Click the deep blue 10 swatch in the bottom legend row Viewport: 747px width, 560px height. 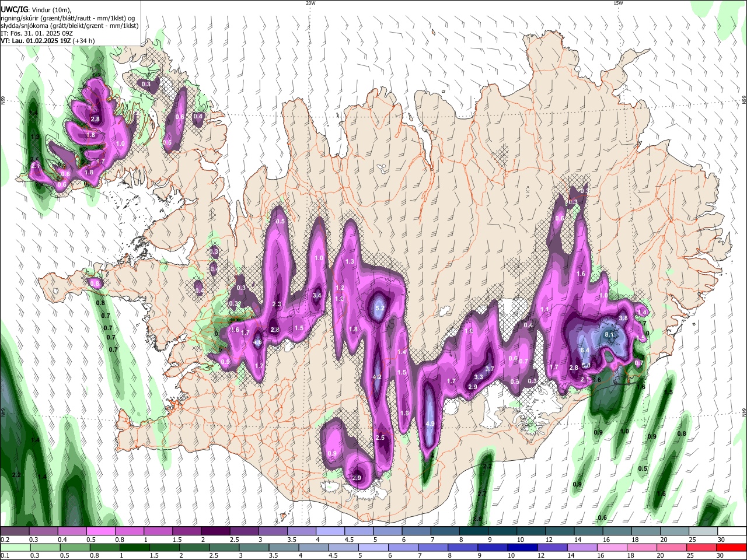point(522,547)
